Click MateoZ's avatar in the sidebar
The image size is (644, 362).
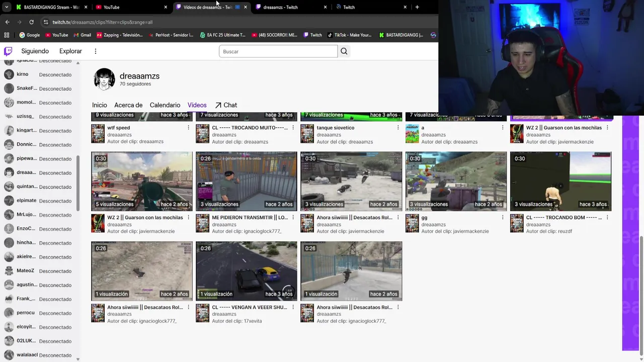tap(9, 271)
